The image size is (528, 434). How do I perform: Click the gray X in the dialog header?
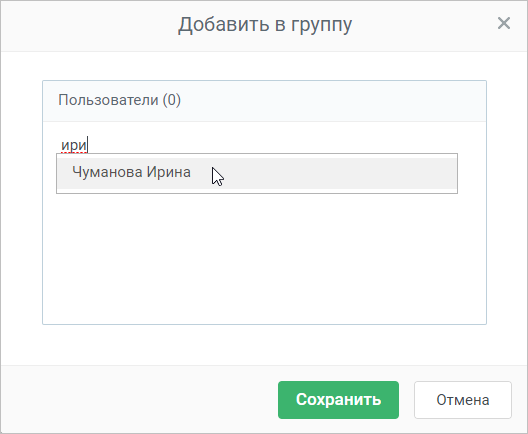[x=504, y=23]
